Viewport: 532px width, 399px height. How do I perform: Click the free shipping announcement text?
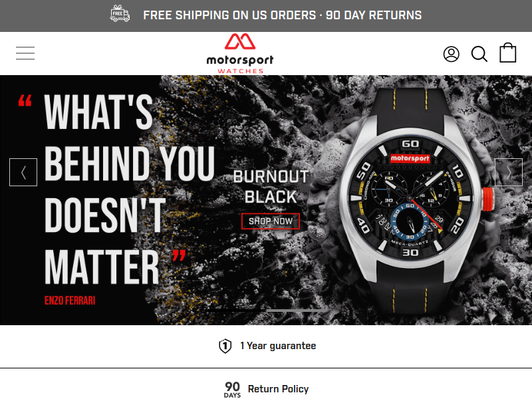click(x=282, y=15)
